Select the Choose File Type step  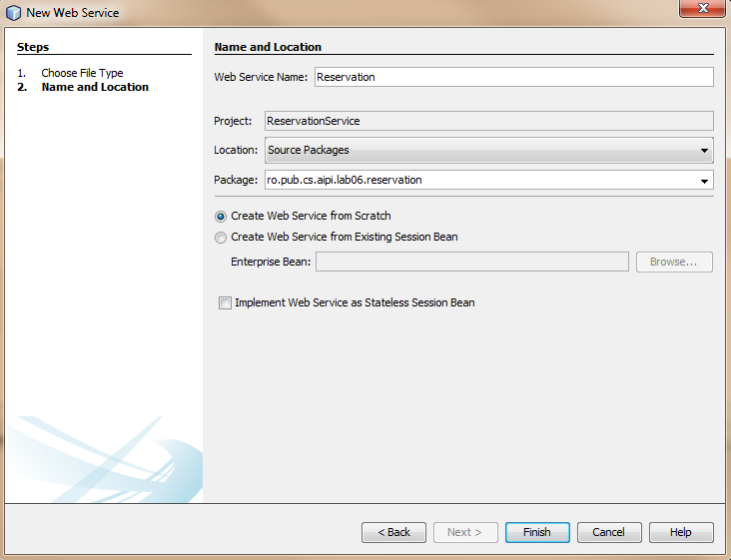(x=82, y=73)
